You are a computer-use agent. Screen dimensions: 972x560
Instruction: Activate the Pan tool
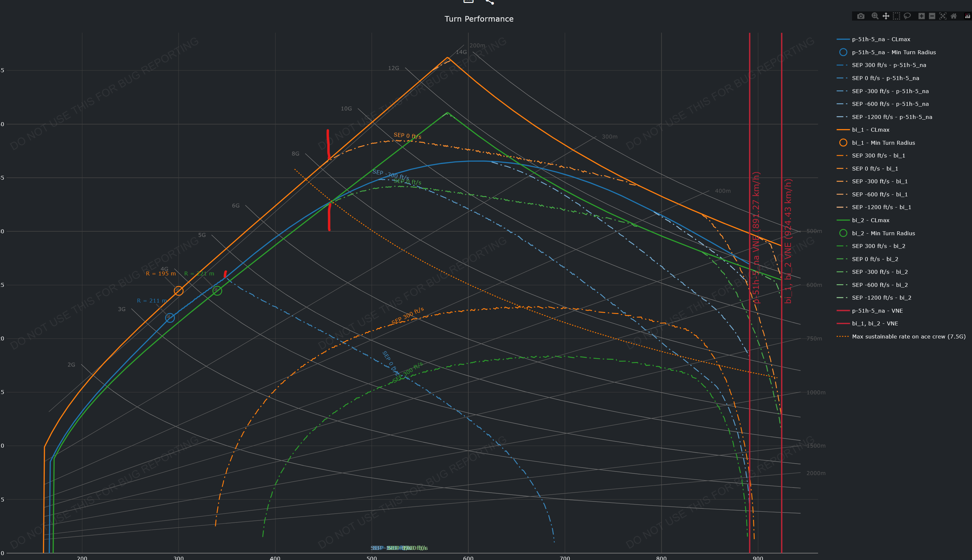point(885,16)
